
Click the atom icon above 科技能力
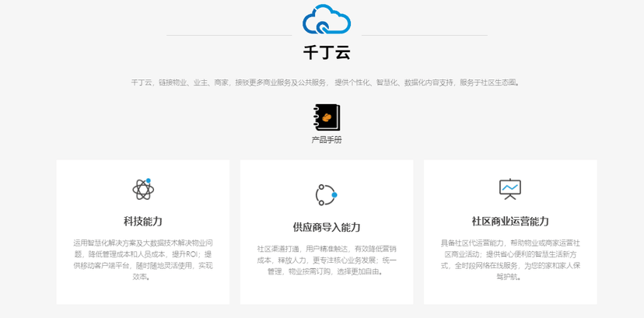pyautogui.click(x=143, y=189)
